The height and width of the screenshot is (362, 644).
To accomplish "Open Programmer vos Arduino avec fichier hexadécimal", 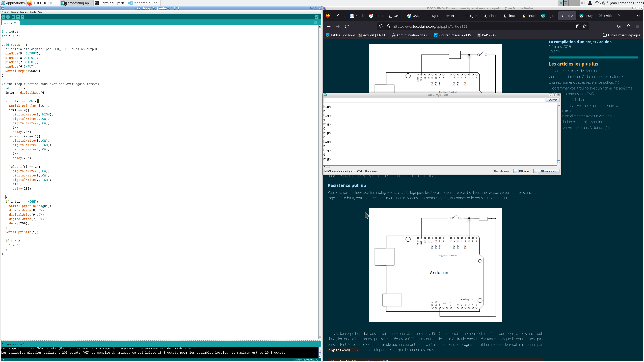I will tap(591, 88).
